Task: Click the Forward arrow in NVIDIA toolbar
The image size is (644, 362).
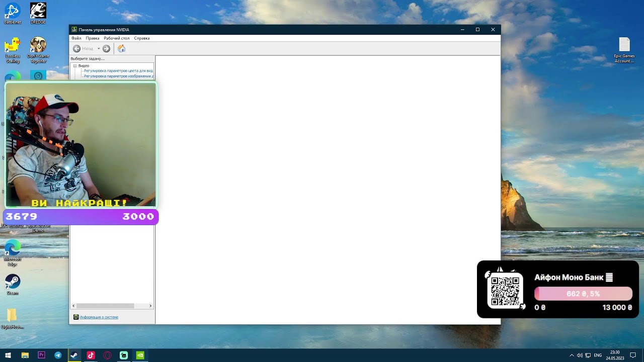Action: (x=106, y=49)
